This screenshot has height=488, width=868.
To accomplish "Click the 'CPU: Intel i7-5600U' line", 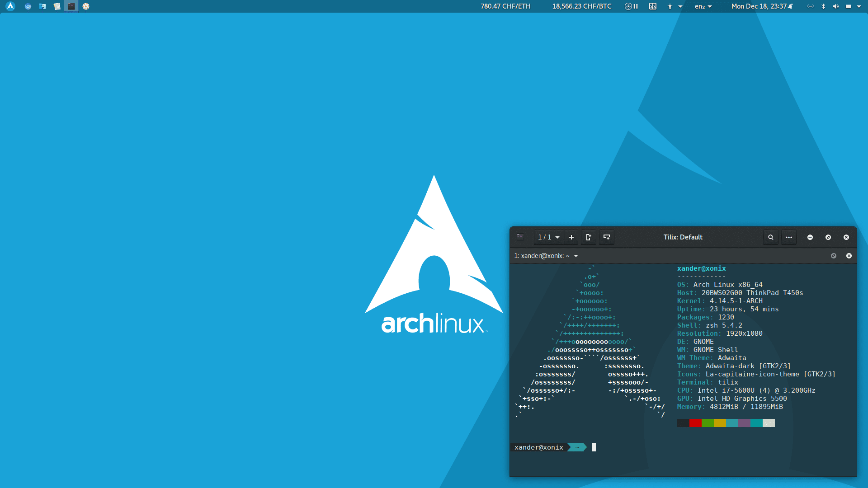I will pyautogui.click(x=746, y=390).
